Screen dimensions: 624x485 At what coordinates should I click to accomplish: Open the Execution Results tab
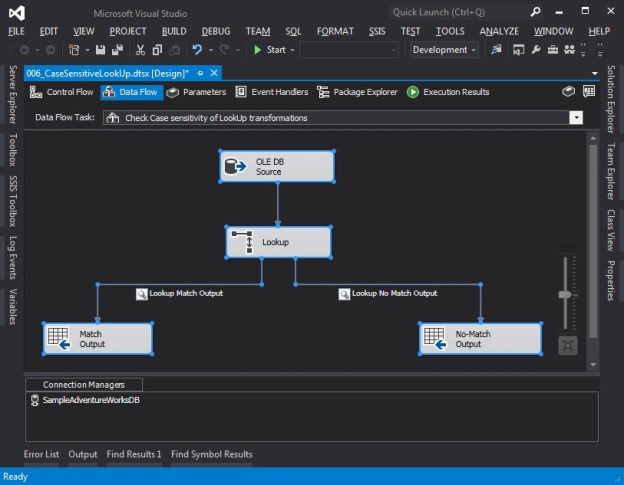[448, 92]
